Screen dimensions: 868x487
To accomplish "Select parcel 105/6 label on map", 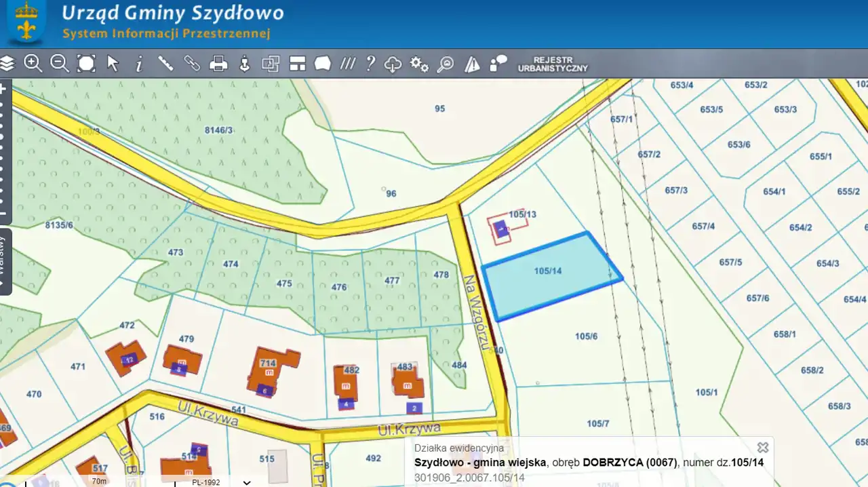I will pyautogui.click(x=586, y=336).
